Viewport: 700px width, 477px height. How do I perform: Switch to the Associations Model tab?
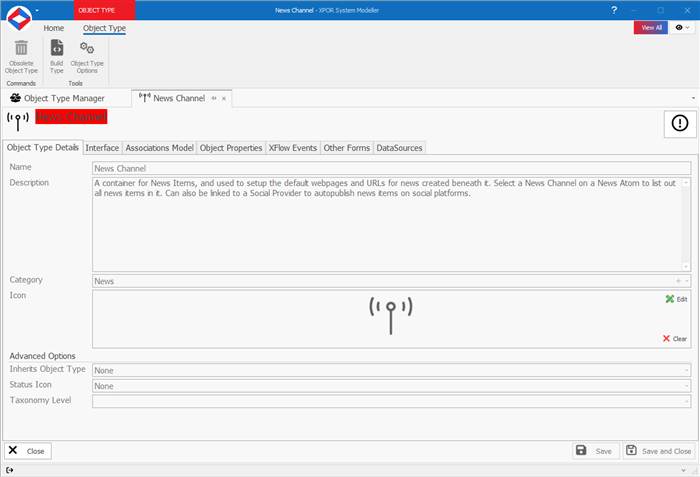tap(159, 148)
